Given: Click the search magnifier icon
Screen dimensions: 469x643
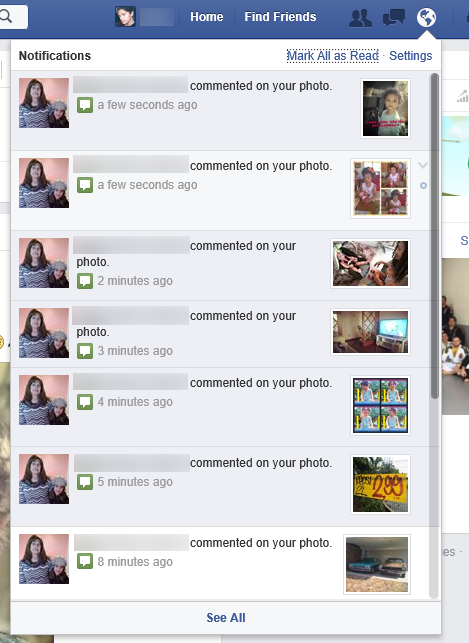Looking at the screenshot, I should [6, 17].
